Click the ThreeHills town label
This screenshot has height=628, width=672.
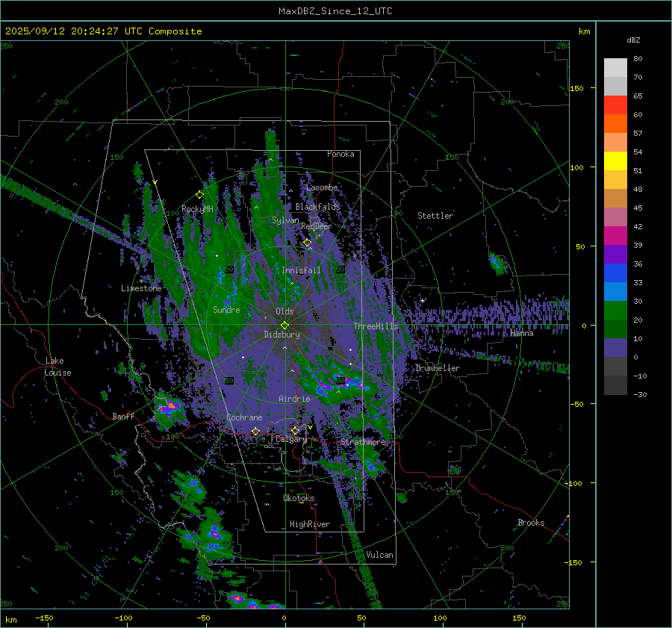(376, 326)
